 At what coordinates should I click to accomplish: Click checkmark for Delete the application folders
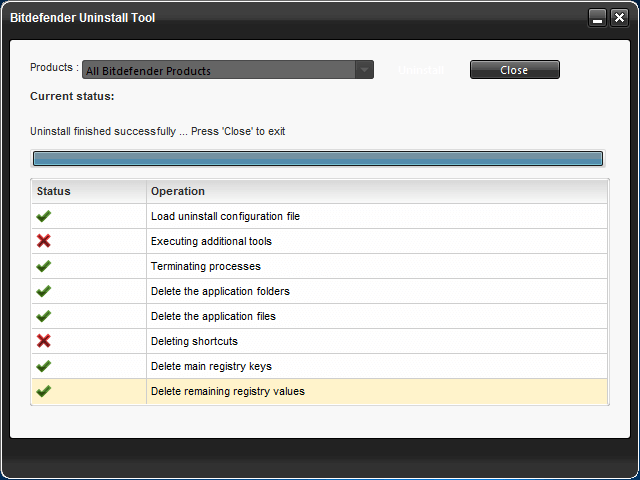pyautogui.click(x=44, y=291)
